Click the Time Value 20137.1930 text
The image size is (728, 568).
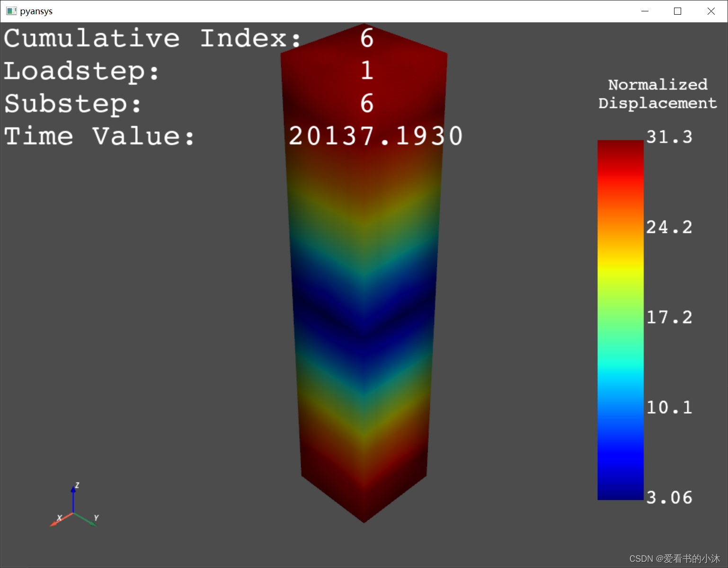click(375, 136)
